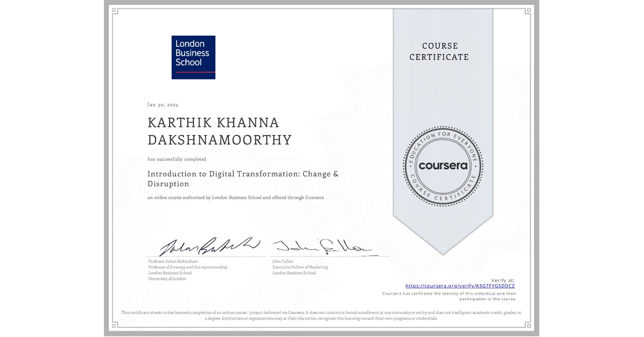The width and height of the screenshot is (644, 337).
Task: Click the London Business School logo
Action: [x=193, y=57]
